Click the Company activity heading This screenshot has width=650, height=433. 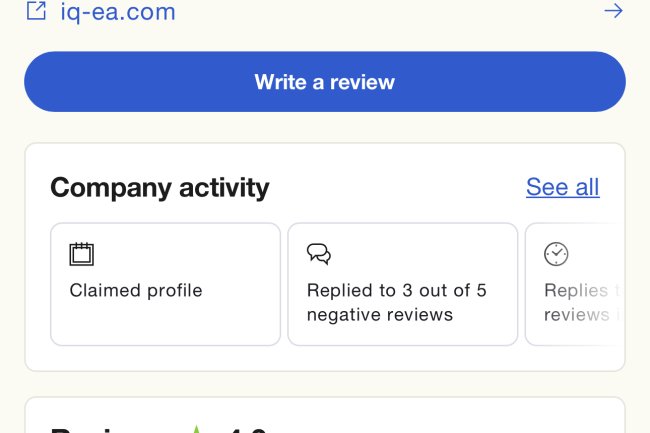tap(160, 187)
